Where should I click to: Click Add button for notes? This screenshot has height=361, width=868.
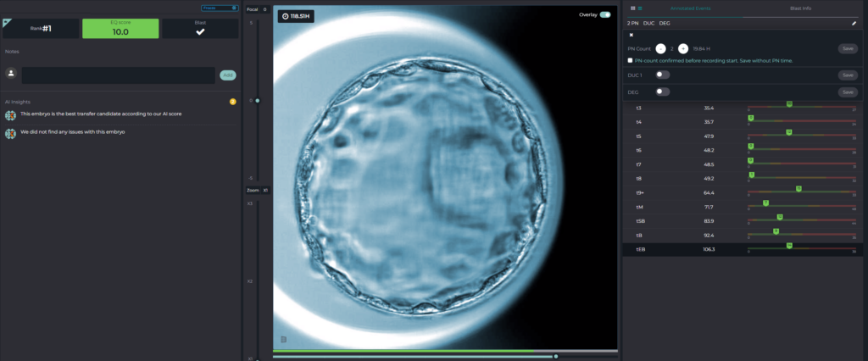[x=227, y=75]
